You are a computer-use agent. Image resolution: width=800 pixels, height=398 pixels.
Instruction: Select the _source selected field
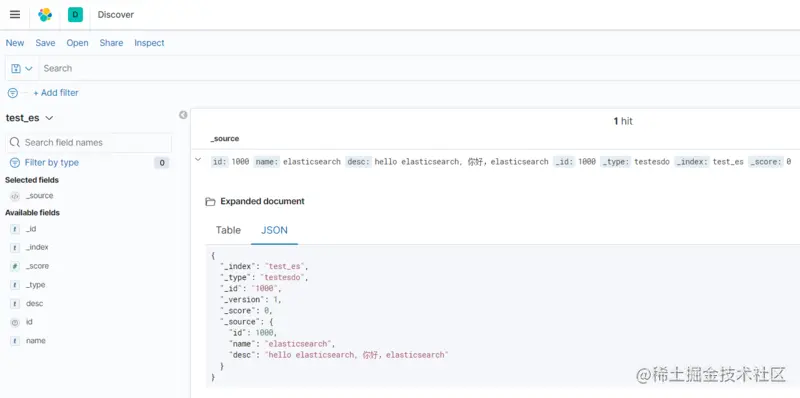click(x=39, y=196)
